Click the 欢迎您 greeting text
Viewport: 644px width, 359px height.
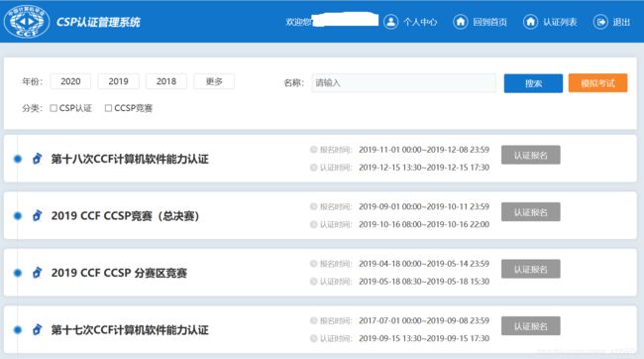(x=298, y=22)
